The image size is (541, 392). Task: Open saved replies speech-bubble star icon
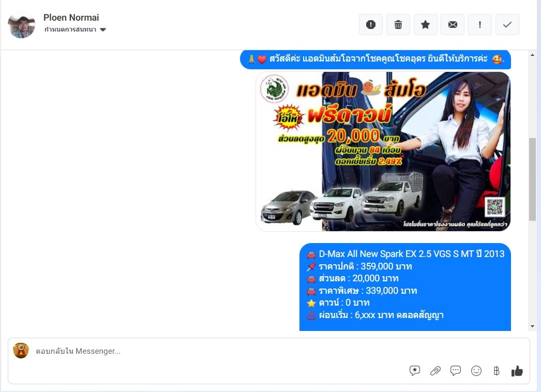coord(415,371)
